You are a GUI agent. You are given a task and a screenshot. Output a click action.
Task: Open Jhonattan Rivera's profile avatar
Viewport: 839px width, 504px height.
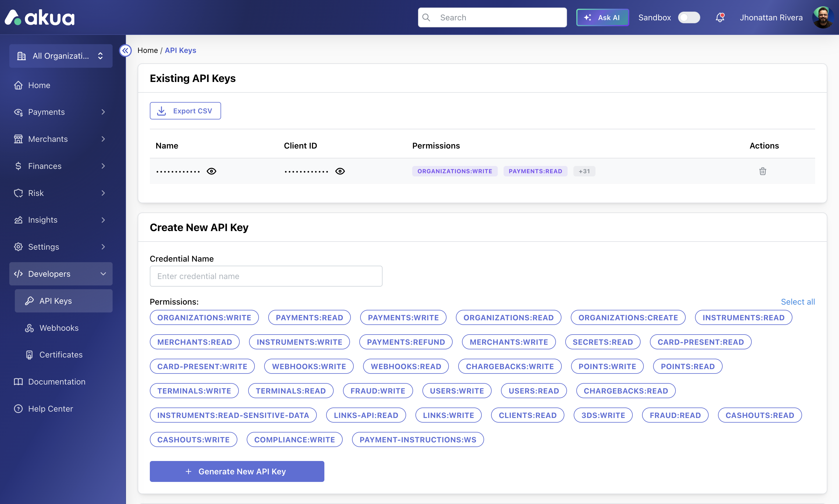(x=823, y=17)
